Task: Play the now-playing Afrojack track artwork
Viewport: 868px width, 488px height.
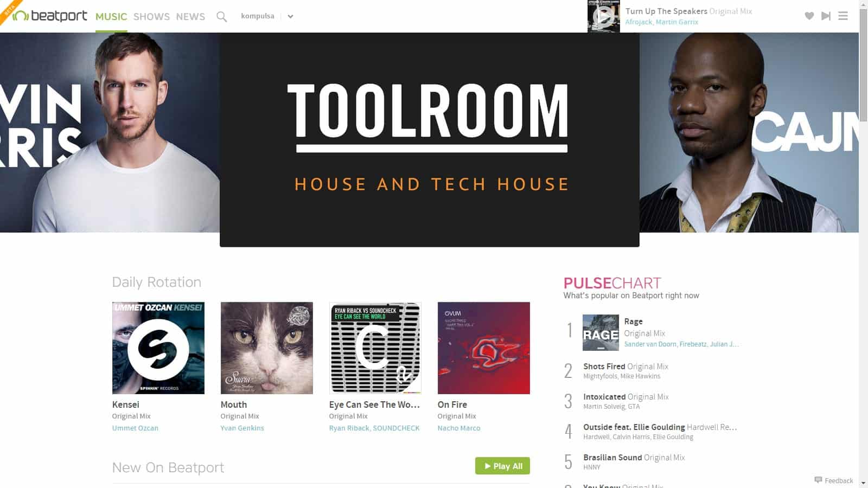Action: pyautogui.click(x=603, y=16)
